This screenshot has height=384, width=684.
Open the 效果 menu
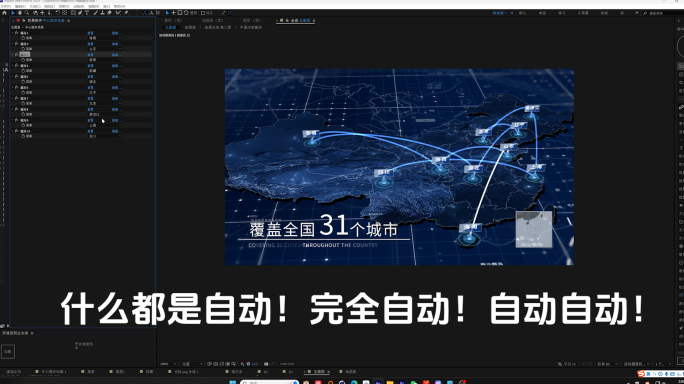64,7
